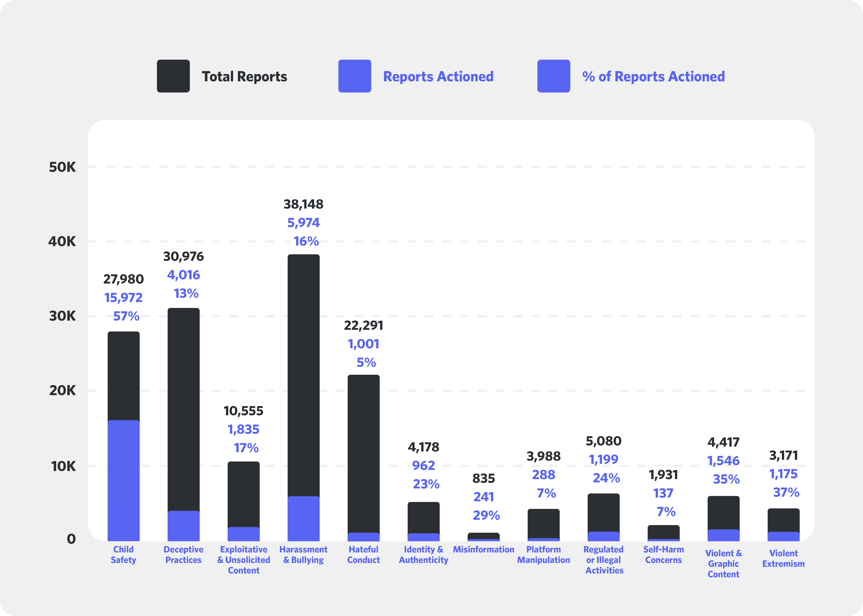
Task: Click the Child Safety category label
Action: click(123, 555)
